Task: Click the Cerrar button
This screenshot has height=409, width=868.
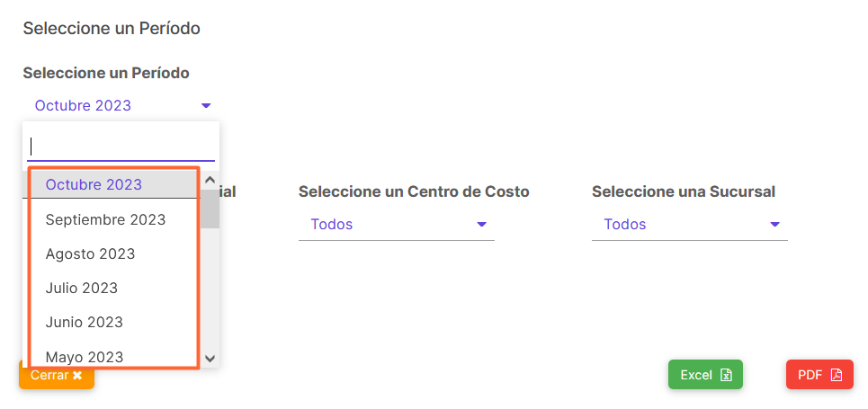Action: 57,375
